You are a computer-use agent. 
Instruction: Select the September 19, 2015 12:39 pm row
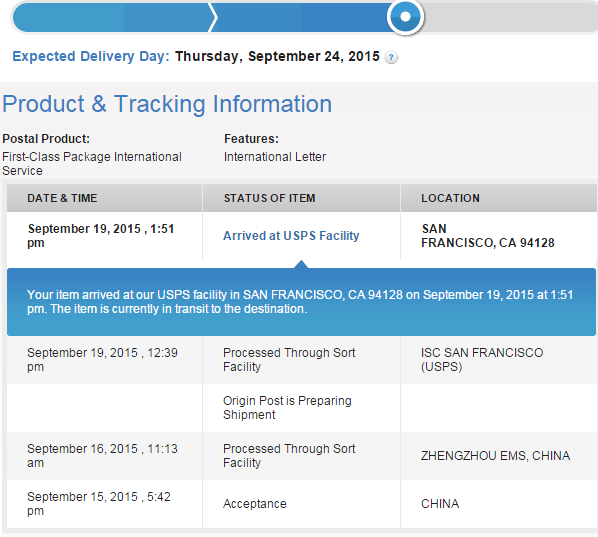(301, 360)
